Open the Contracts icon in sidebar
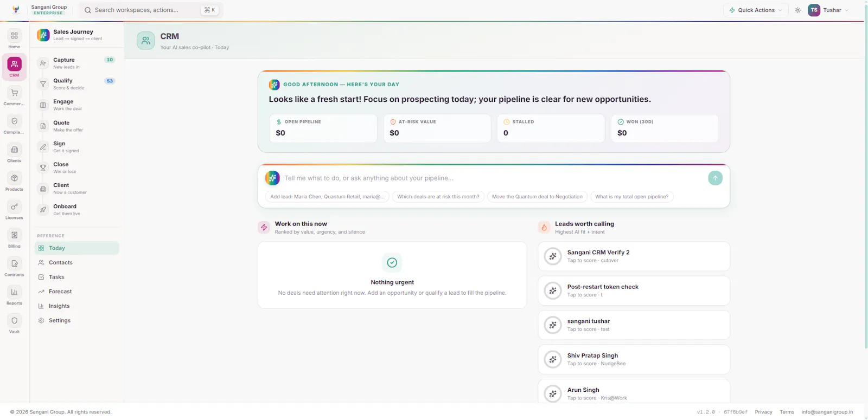The width and height of the screenshot is (868, 420). pyautogui.click(x=14, y=264)
